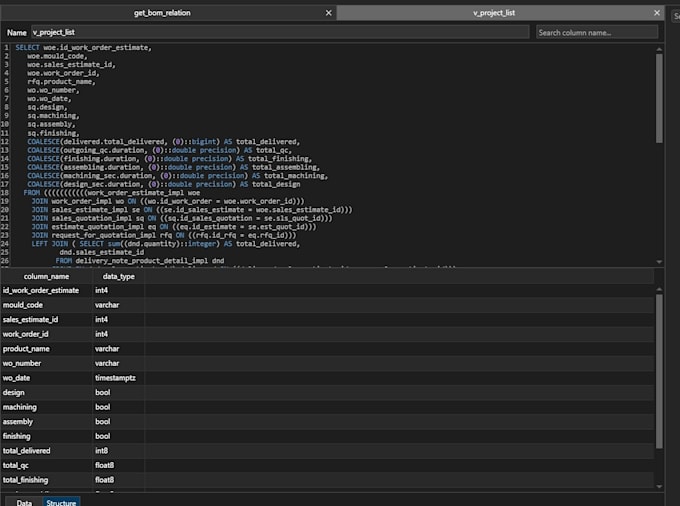Viewport: 680px width, 506px height.
Task: Click line 26 FROM delivery_note_product_detail_impl
Action: [140, 261]
